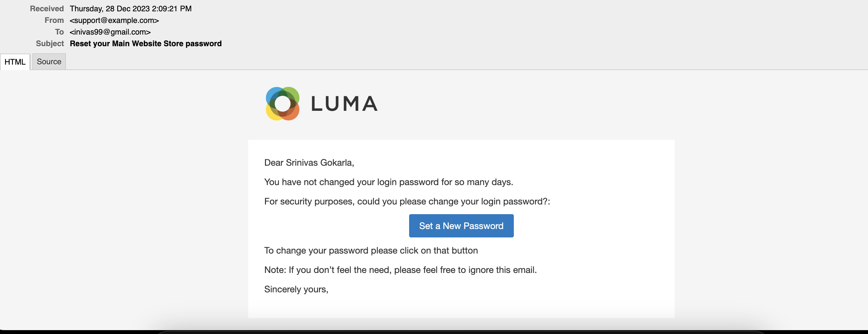The height and width of the screenshot is (334, 868).
Task: Click the greeting Dear Srinivas Gokarla
Action: (x=309, y=162)
